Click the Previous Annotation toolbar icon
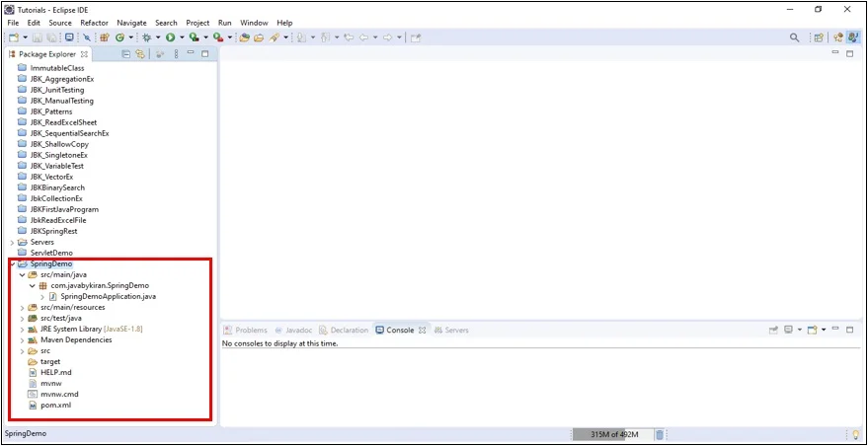868x446 pixels. [326, 37]
